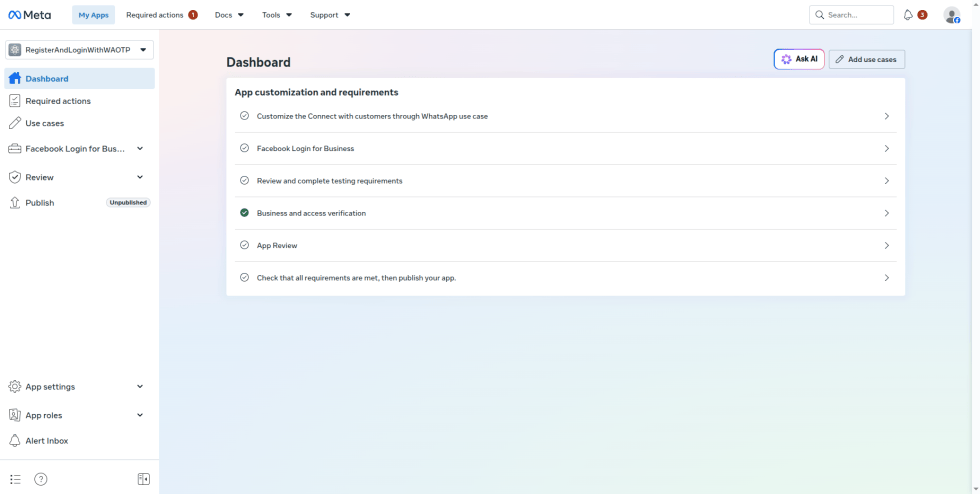
Task: Click the Use cases pencil icon
Action: point(14,123)
